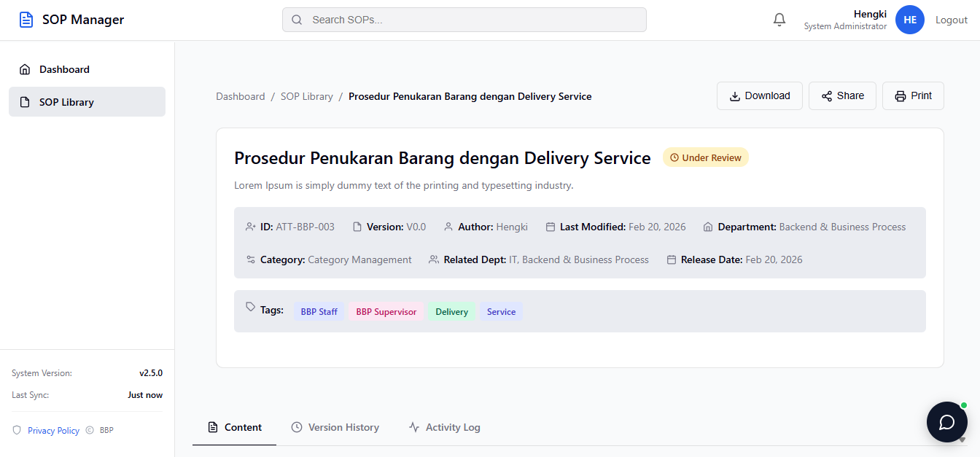Click the search magnifier icon
Image resolution: width=980 pixels, height=457 pixels.
click(x=297, y=20)
